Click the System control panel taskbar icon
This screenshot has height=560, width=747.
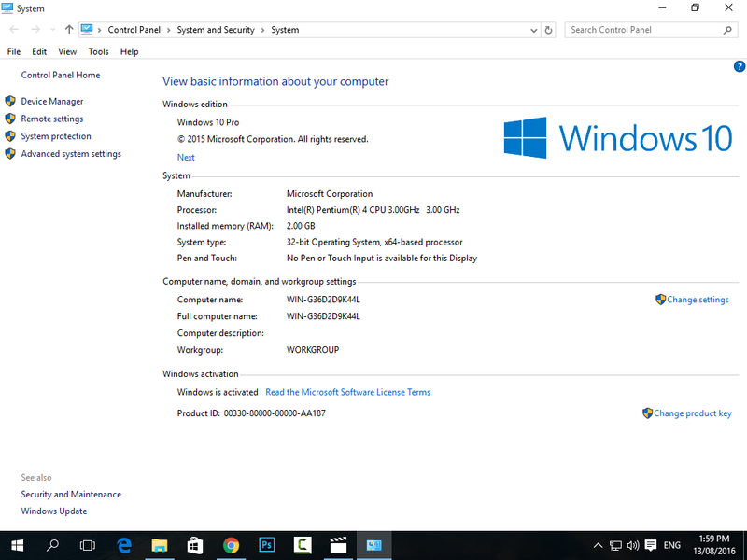pyautogui.click(x=374, y=545)
